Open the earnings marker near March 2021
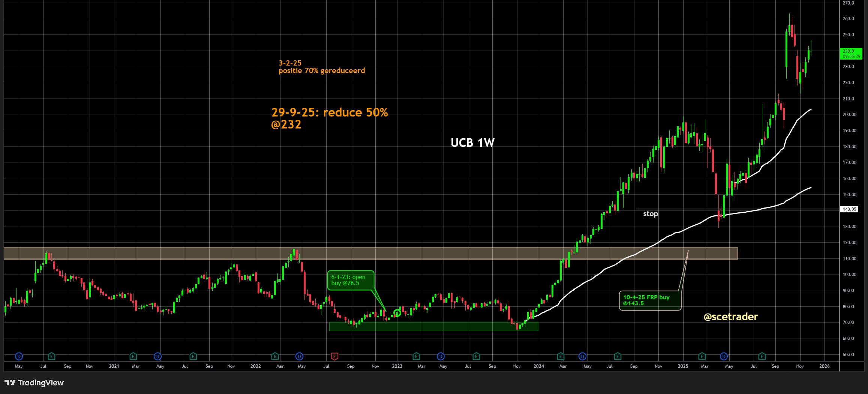868x394 pixels. [x=133, y=356]
